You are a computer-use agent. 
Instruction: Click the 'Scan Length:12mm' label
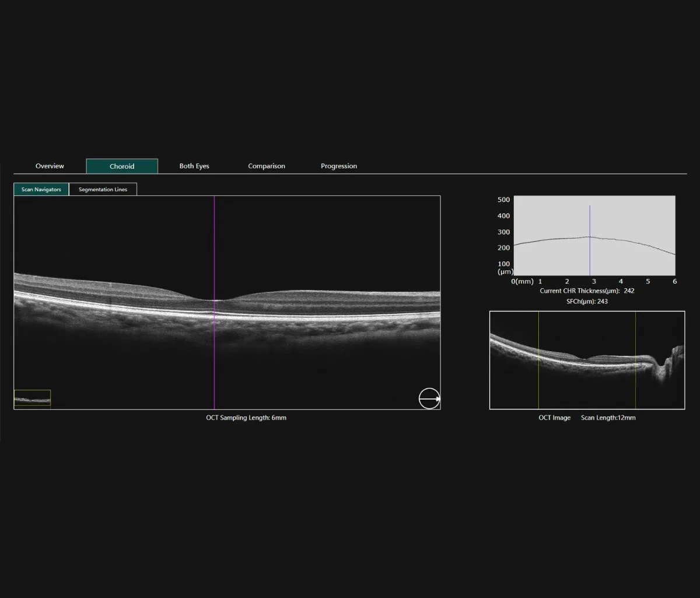pyautogui.click(x=608, y=418)
